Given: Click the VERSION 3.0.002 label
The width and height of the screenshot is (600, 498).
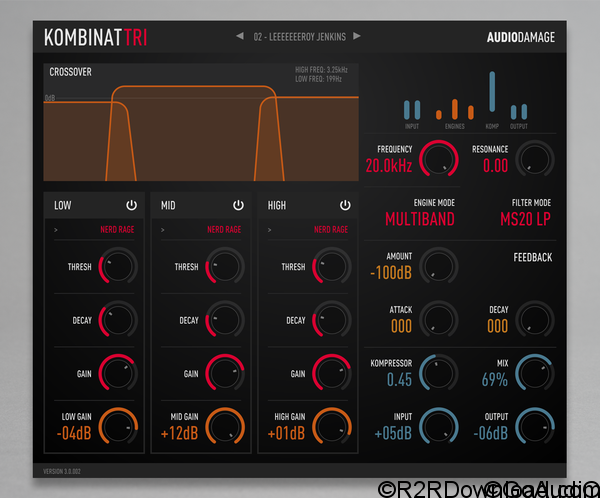Looking at the screenshot, I should [62, 471].
